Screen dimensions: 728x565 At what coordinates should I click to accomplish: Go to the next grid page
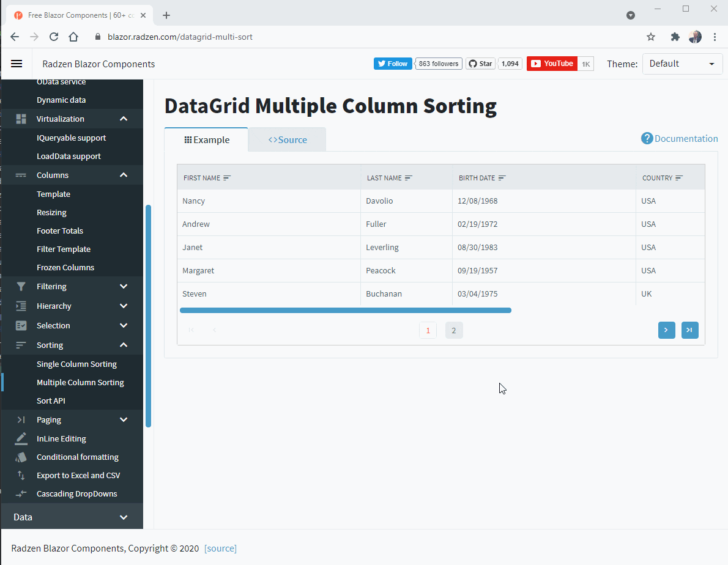[x=667, y=330]
